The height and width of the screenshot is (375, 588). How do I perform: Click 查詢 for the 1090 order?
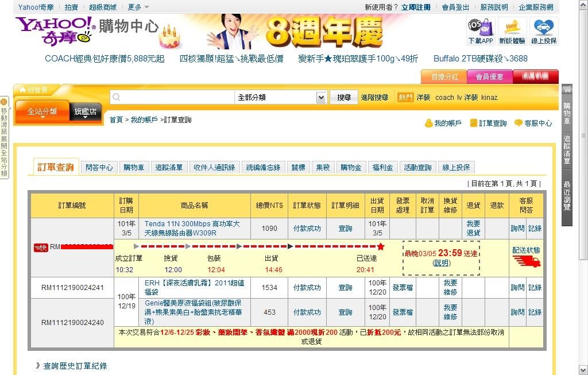click(345, 229)
